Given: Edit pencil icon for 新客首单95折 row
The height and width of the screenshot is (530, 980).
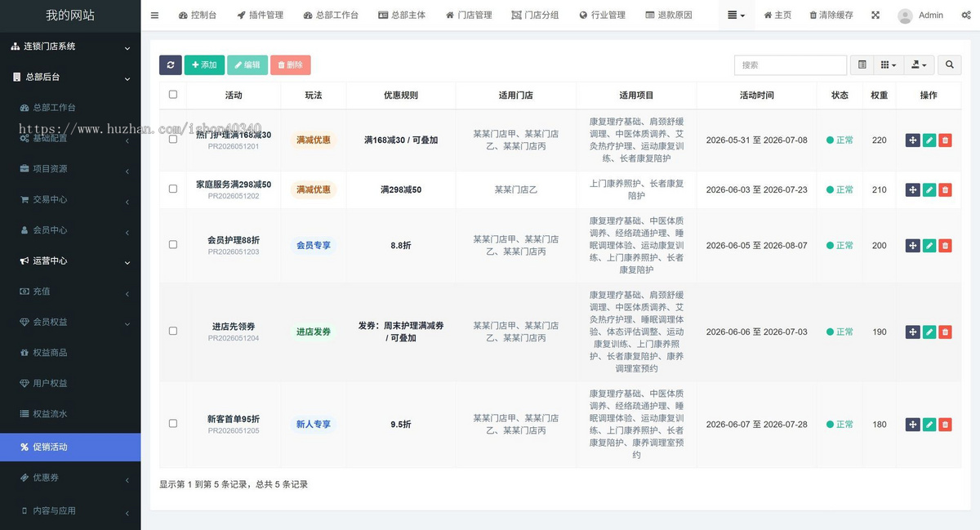Looking at the screenshot, I should coord(929,424).
